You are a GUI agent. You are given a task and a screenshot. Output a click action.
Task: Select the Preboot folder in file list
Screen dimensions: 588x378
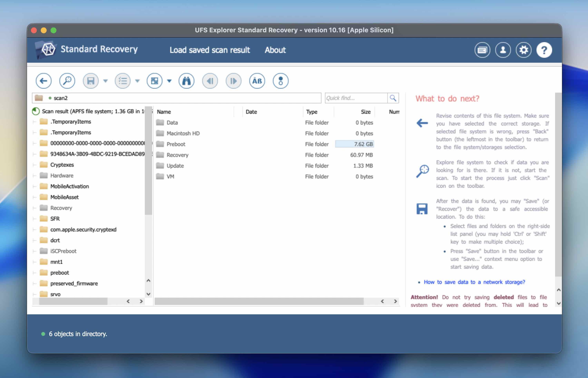click(176, 144)
